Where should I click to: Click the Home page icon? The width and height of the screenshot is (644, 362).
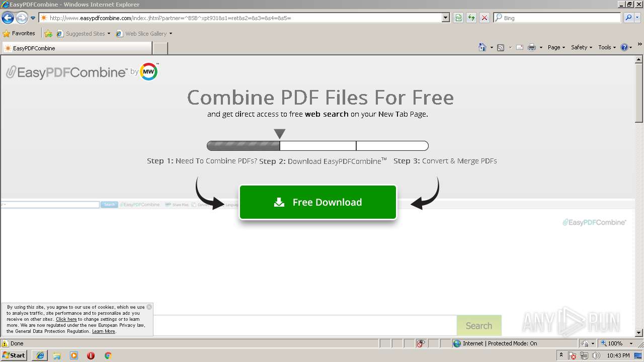point(482,47)
